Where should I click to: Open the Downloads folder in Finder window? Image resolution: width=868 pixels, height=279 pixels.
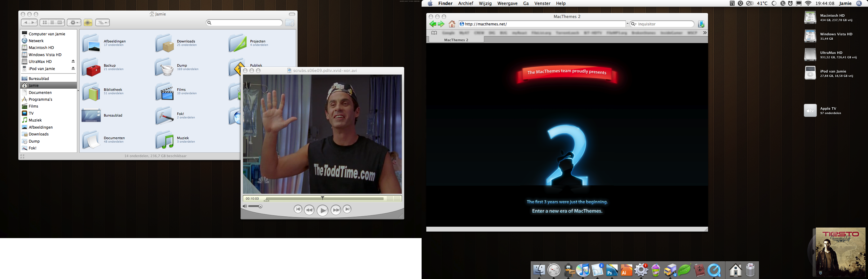tap(164, 43)
